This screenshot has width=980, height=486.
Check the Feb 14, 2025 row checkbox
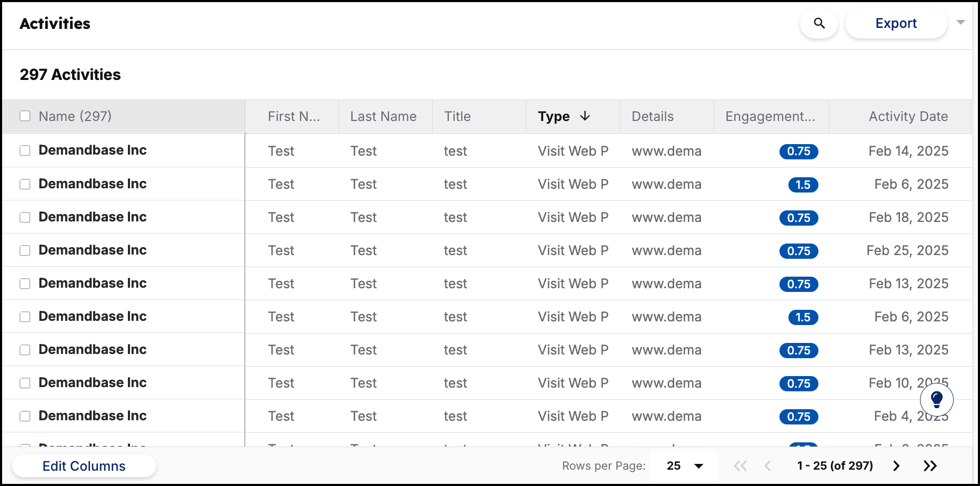pos(25,150)
